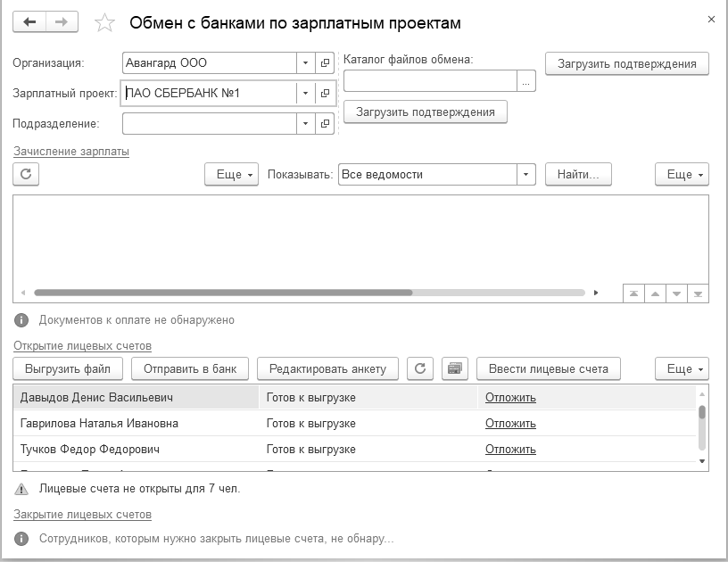The height and width of the screenshot is (562, 728).
Task: Close the form with the X icon
Action: (711, 20)
